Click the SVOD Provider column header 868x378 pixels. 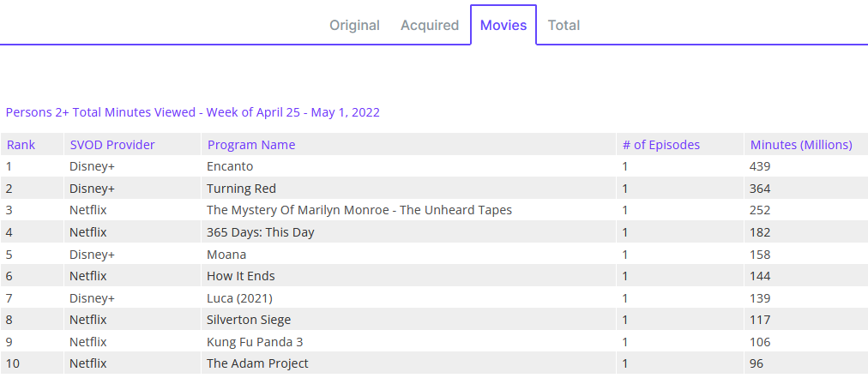pyautogui.click(x=112, y=145)
